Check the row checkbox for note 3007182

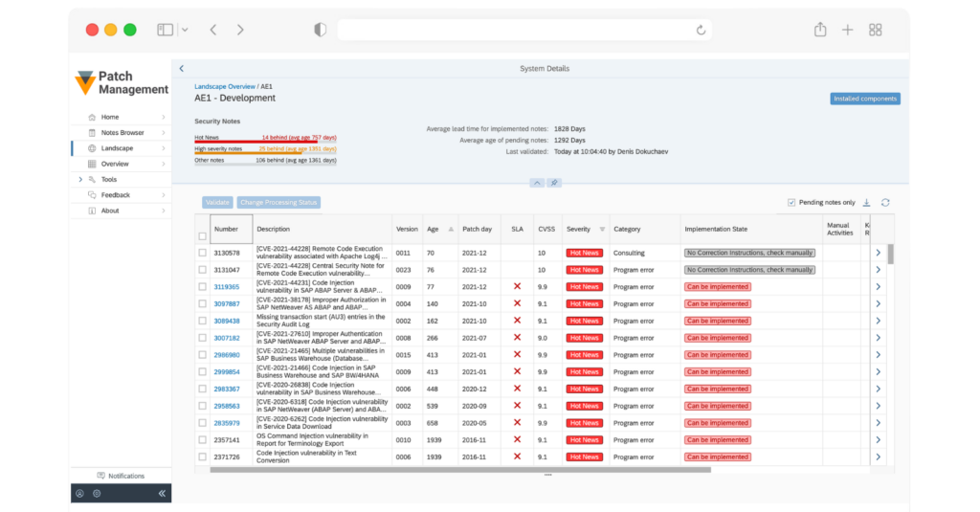203,338
